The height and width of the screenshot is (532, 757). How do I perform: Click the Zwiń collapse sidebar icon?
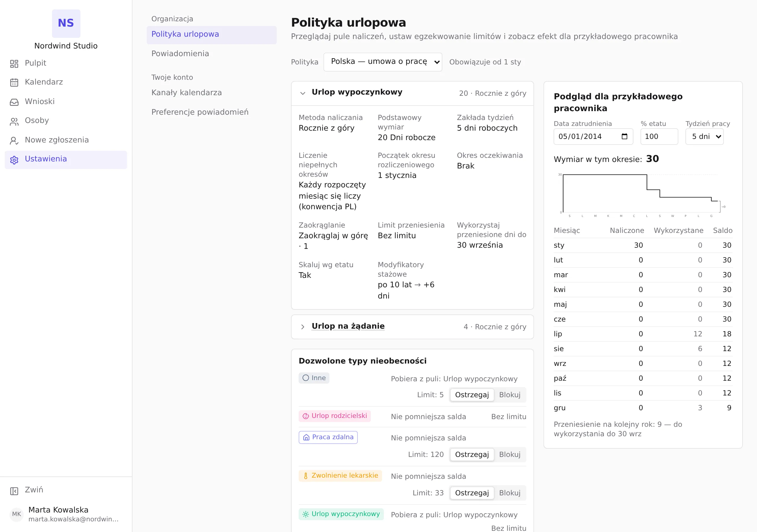[x=14, y=491]
